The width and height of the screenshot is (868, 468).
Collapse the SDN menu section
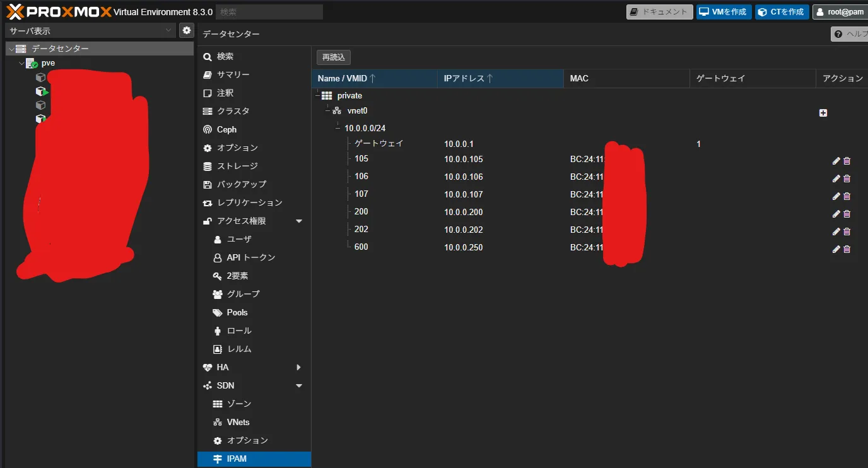pos(299,385)
